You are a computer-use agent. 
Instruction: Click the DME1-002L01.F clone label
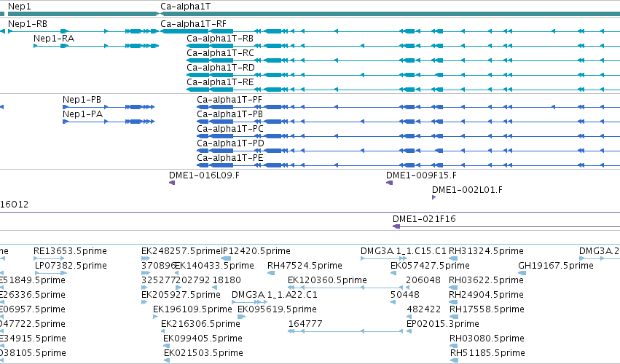(x=467, y=190)
